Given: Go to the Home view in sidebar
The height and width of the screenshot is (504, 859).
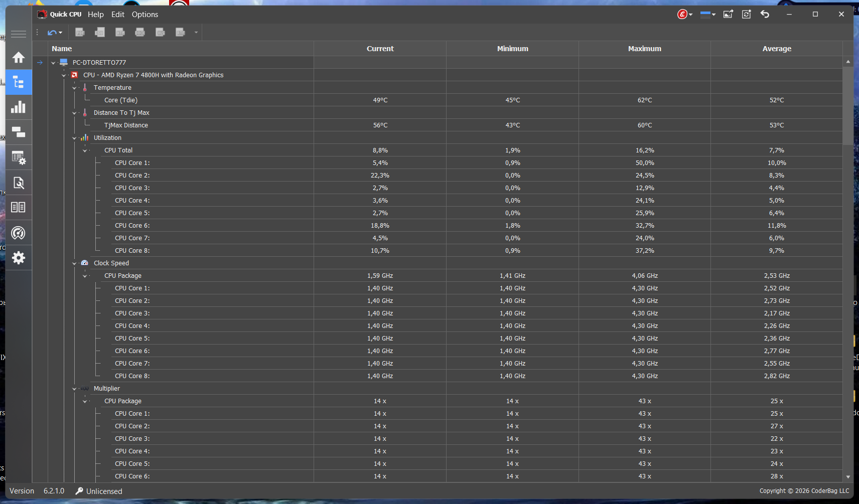Looking at the screenshot, I should 19,58.
